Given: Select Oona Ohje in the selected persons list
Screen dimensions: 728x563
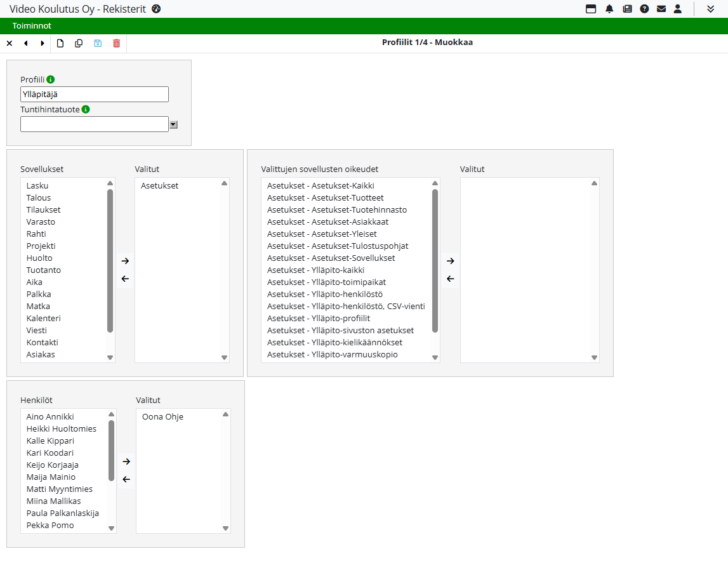Looking at the screenshot, I should (162, 417).
